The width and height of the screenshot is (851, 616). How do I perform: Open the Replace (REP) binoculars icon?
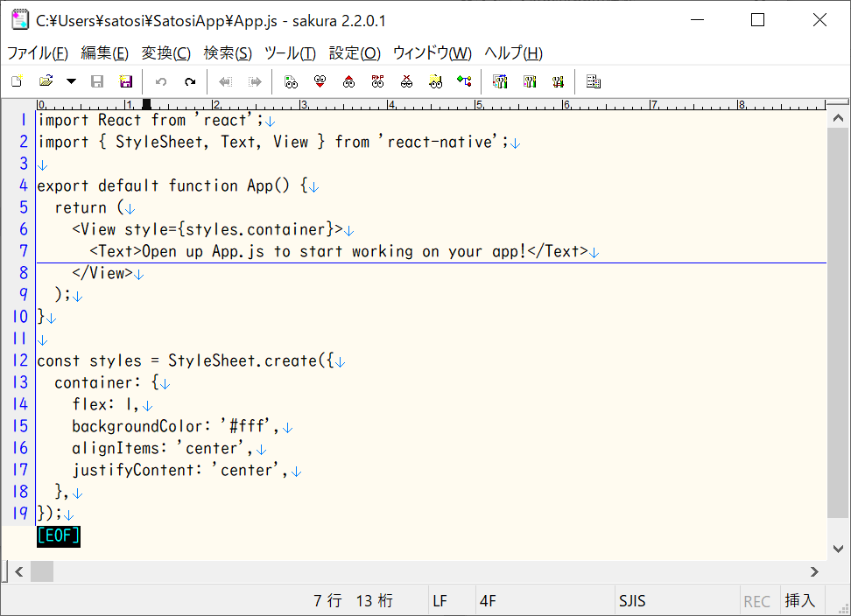coord(377,81)
